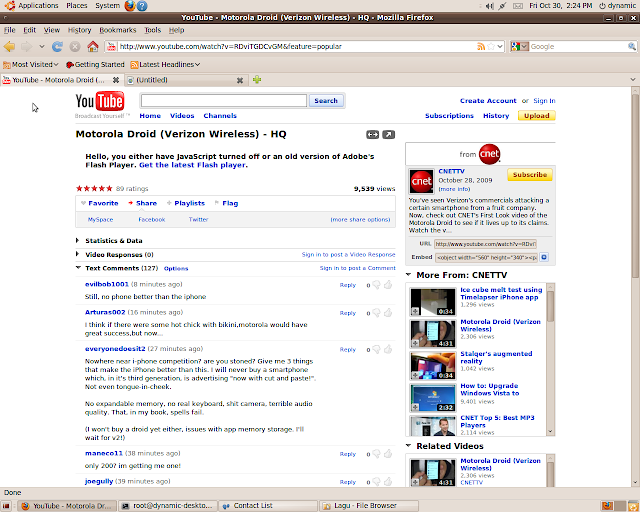Click the five-star rating
640x512 pixels.
click(94, 188)
